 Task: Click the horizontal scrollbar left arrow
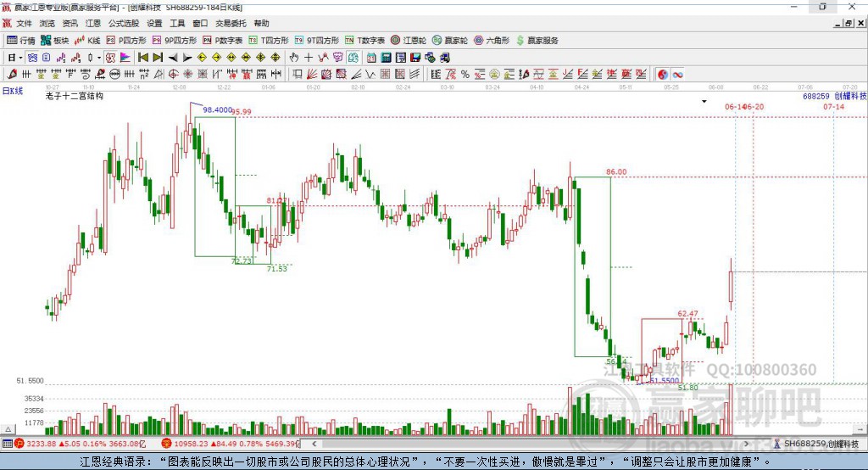[314, 444]
